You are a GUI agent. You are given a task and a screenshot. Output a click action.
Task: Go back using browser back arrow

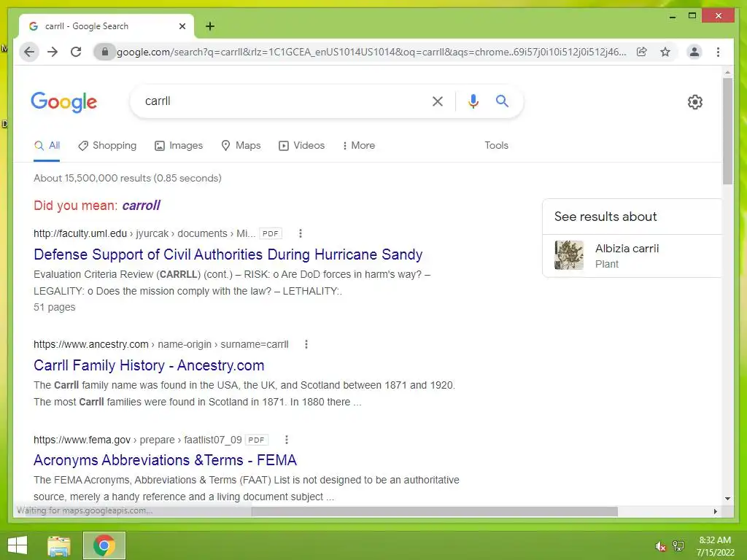pos(29,52)
